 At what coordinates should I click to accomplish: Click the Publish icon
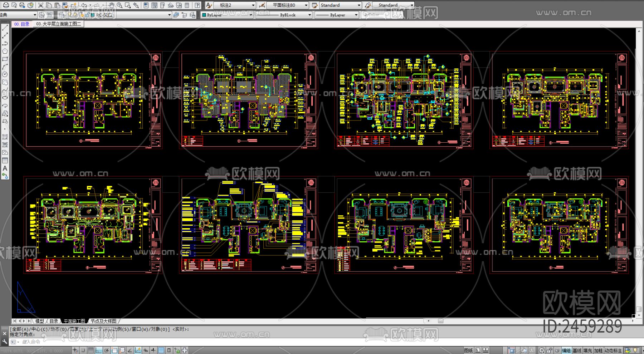22,5
